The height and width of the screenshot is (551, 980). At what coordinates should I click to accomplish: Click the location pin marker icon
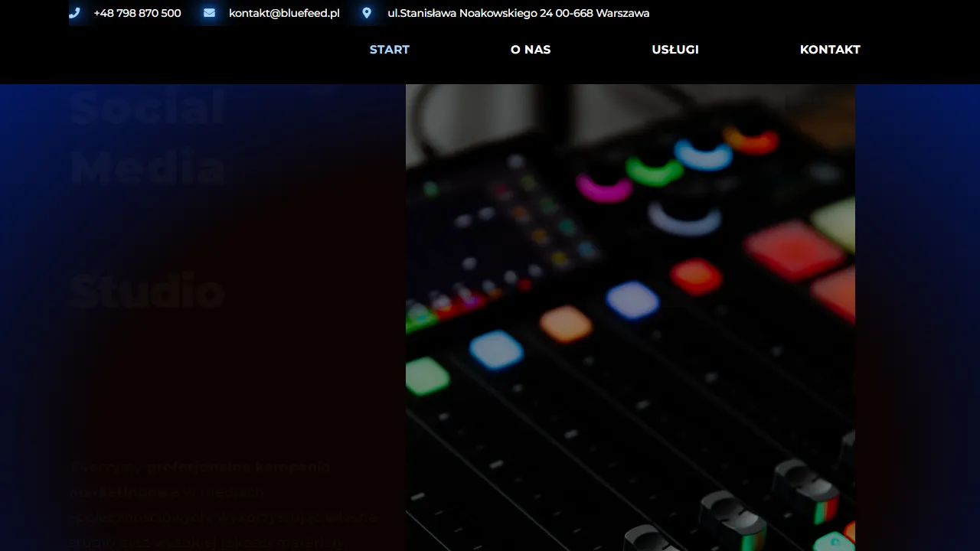click(x=366, y=12)
